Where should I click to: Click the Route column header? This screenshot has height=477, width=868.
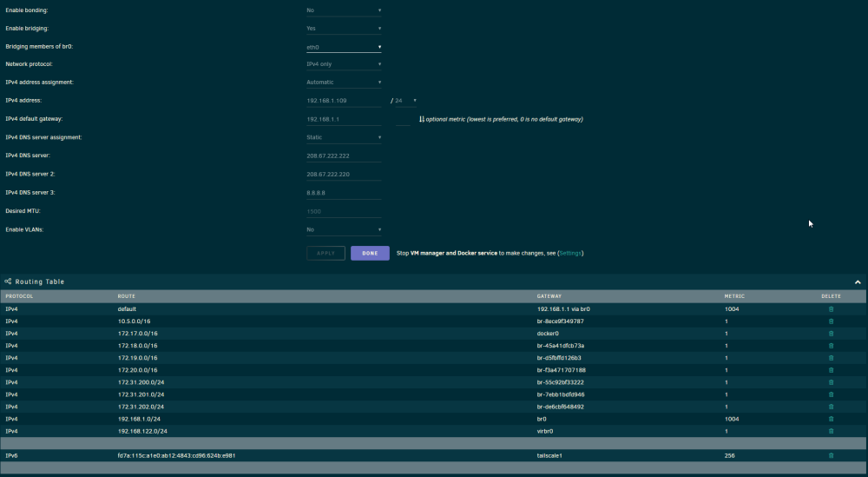(126, 296)
